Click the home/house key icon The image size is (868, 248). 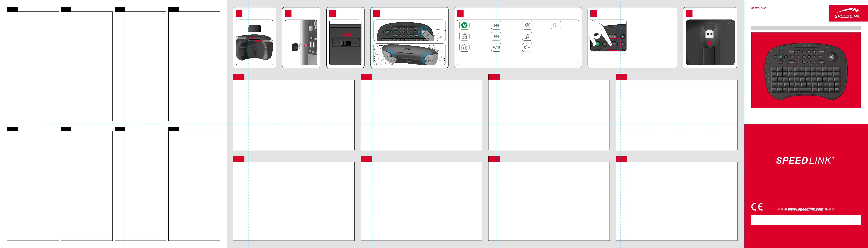tap(464, 36)
